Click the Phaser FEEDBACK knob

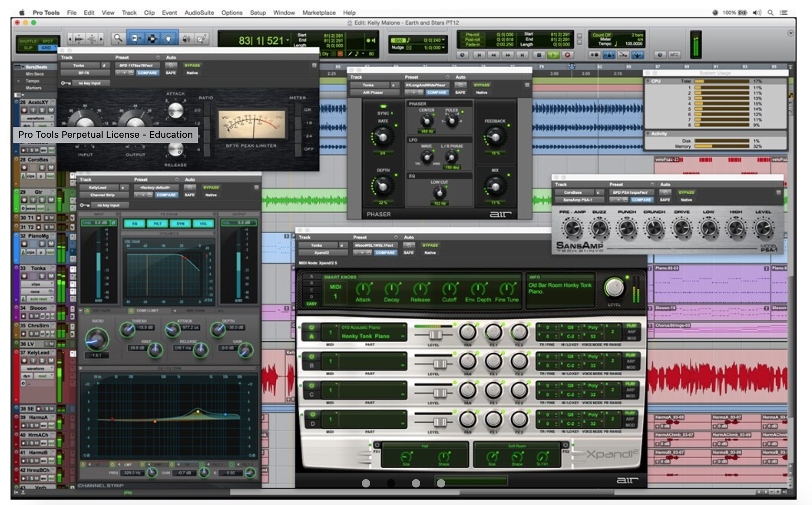click(495, 137)
